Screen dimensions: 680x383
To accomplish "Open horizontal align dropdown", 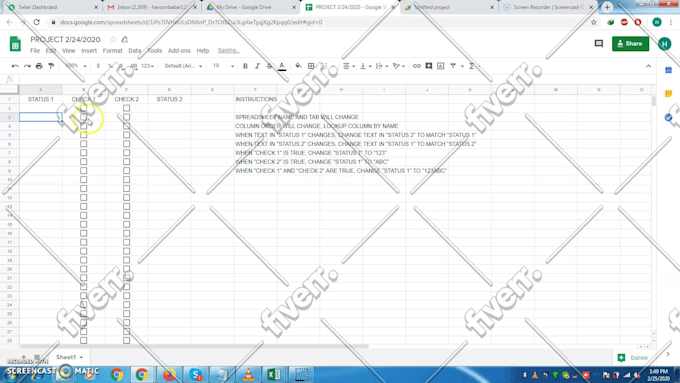I will [x=349, y=66].
